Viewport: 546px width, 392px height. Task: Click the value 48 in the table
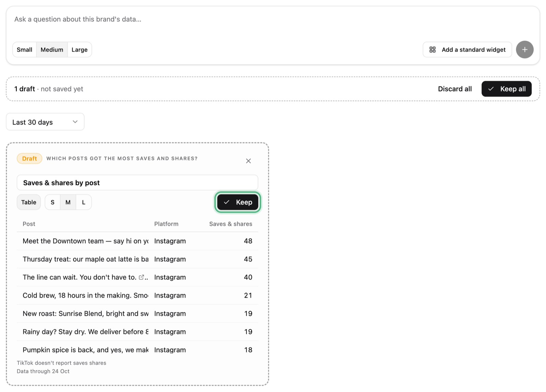(x=248, y=241)
